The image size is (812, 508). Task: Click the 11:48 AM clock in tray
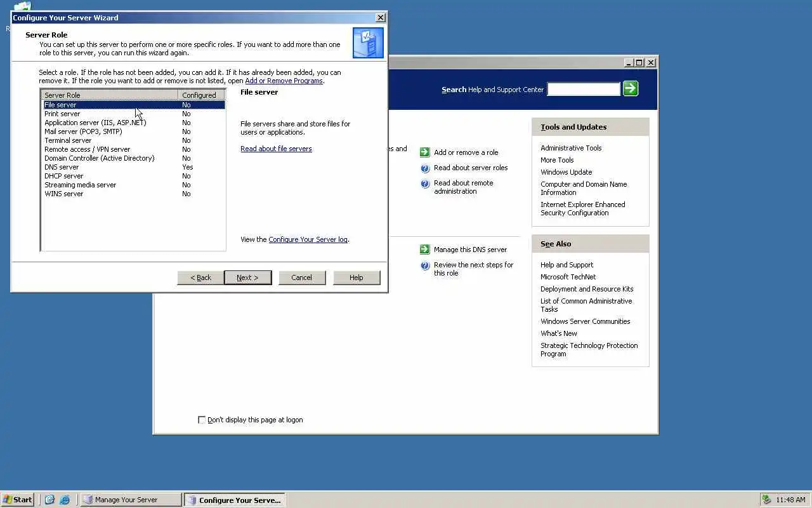790,500
